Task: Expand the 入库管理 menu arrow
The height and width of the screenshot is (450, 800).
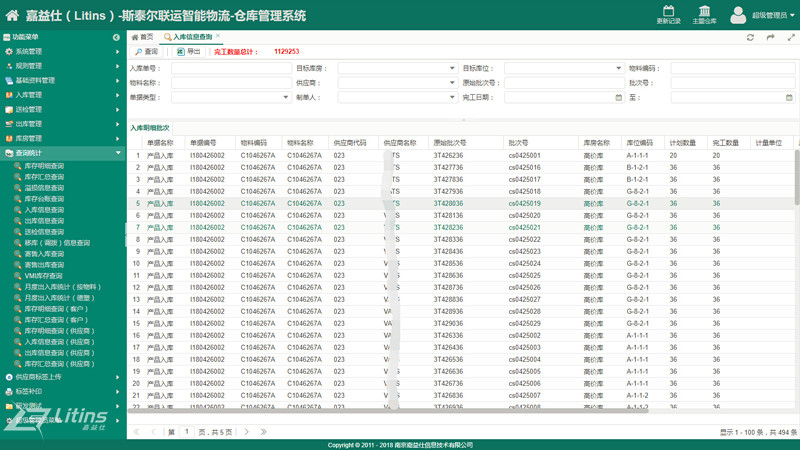Action: click(117, 95)
